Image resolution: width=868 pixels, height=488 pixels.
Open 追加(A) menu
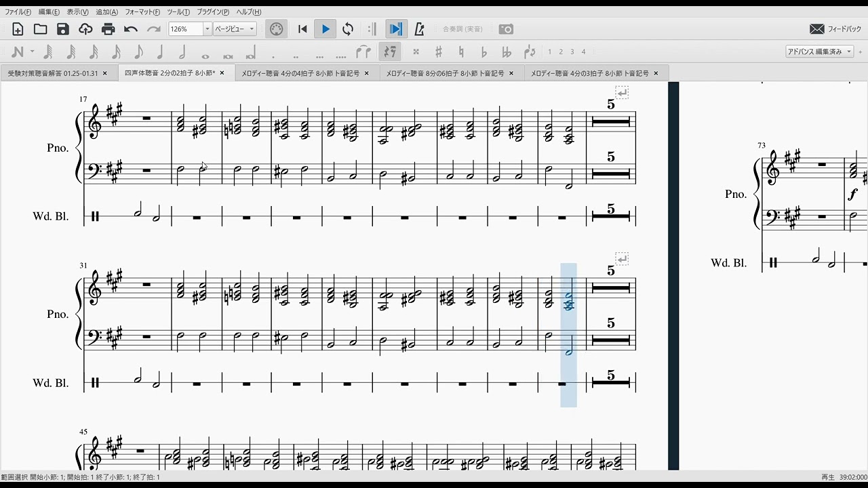point(106,12)
